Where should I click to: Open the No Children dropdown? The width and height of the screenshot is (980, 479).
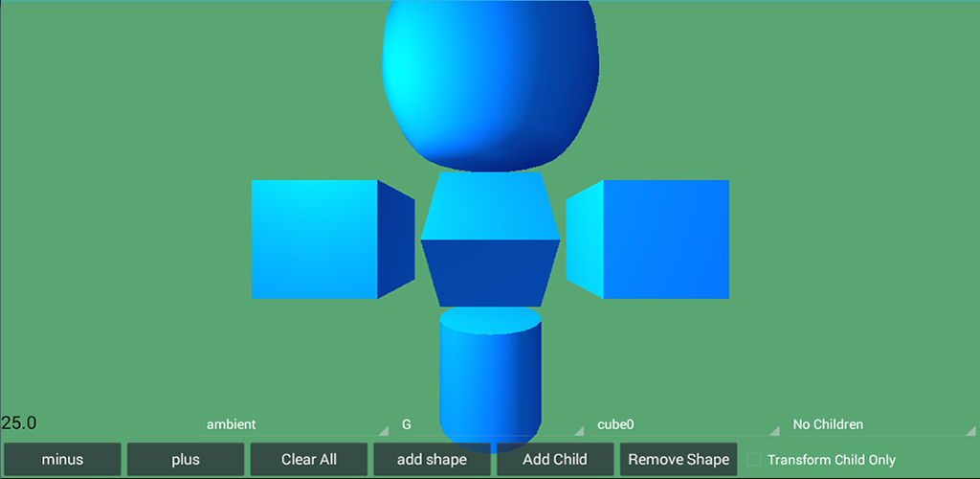click(x=881, y=424)
